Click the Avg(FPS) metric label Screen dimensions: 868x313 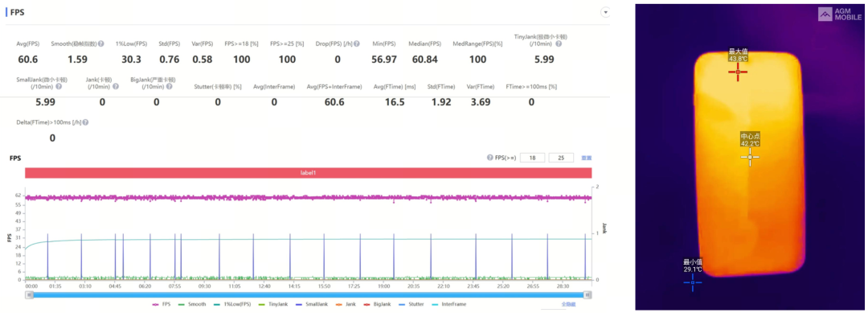(x=27, y=43)
